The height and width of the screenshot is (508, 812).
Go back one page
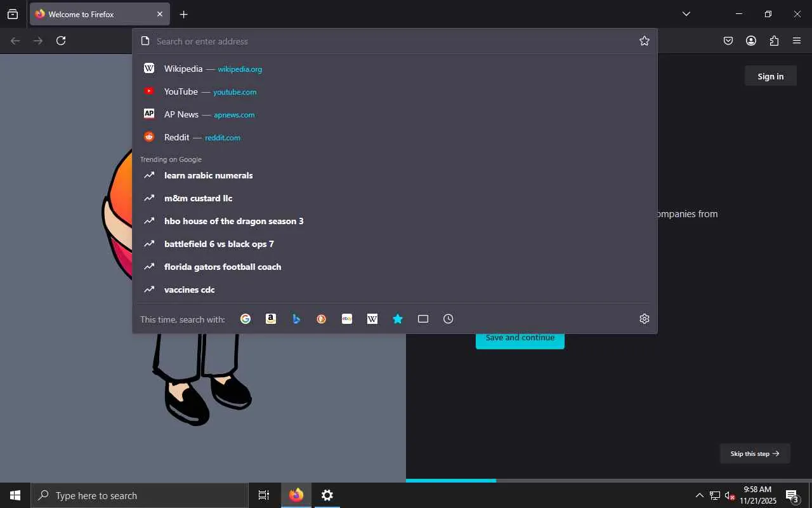point(15,41)
